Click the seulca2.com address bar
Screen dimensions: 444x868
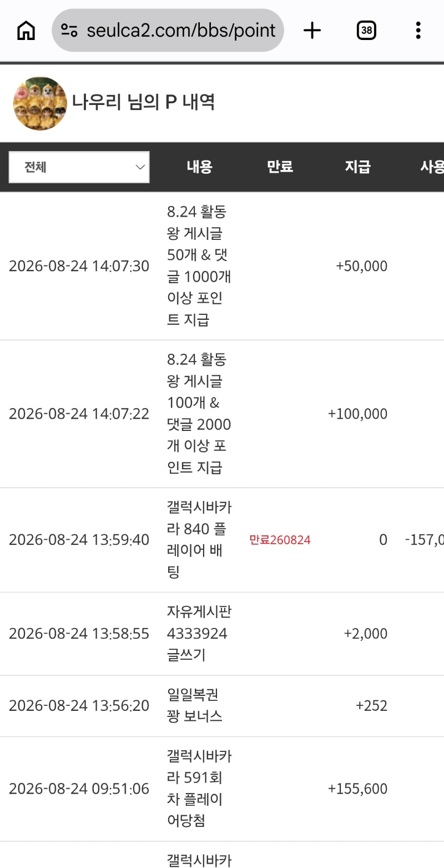pos(168,31)
